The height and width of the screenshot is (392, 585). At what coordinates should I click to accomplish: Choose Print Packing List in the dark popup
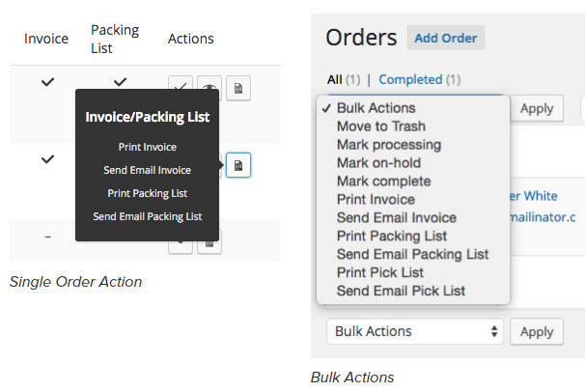(148, 193)
